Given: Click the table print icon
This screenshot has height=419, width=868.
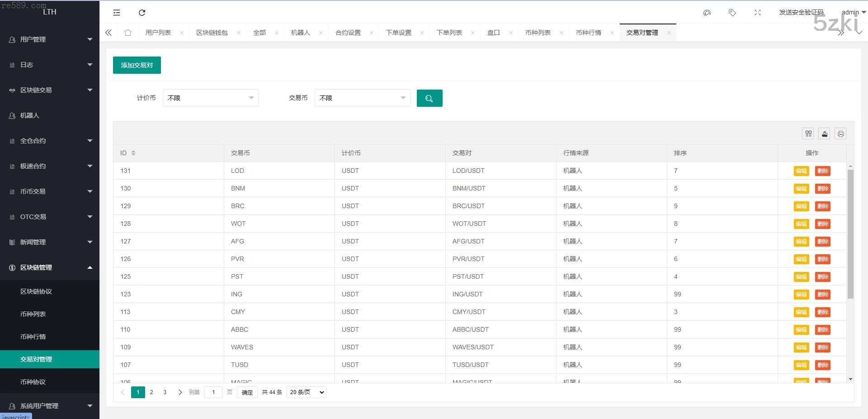Looking at the screenshot, I should pos(840,133).
